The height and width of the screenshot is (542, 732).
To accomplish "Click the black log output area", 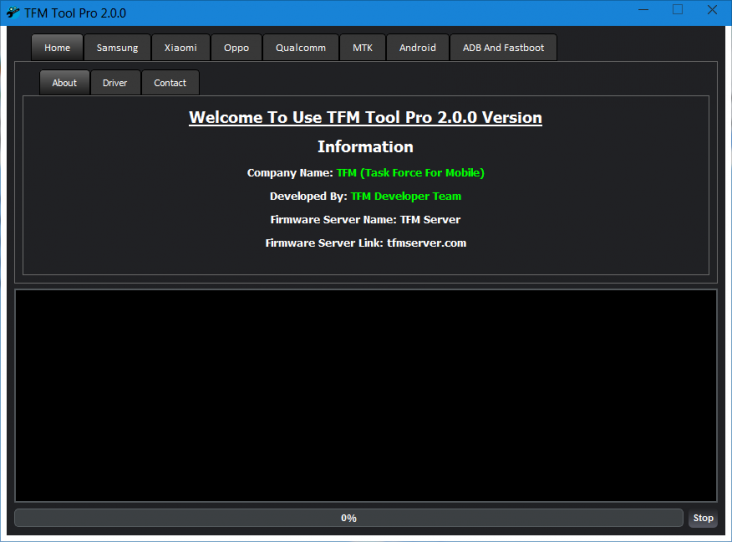I will [x=366, y=395].
